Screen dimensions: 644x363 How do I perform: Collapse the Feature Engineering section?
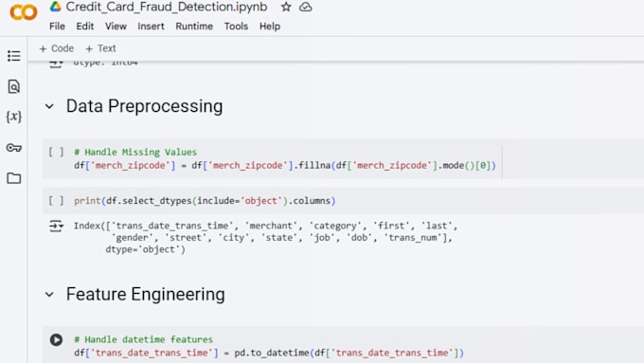tap(49, 295)
